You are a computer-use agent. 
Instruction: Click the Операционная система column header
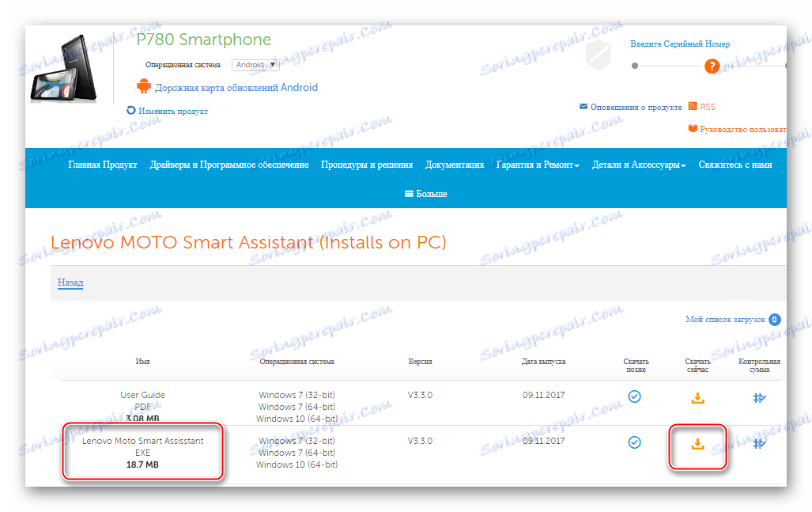(296, 361)
